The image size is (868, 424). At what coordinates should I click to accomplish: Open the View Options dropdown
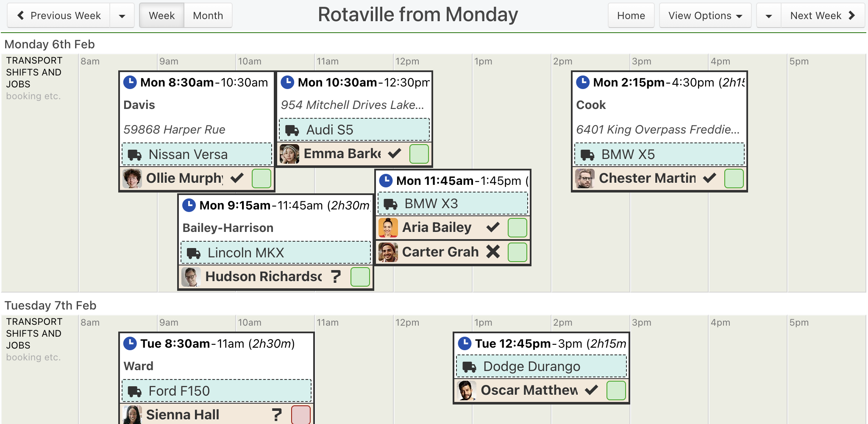pyautogui.click(x=705, y=16)
